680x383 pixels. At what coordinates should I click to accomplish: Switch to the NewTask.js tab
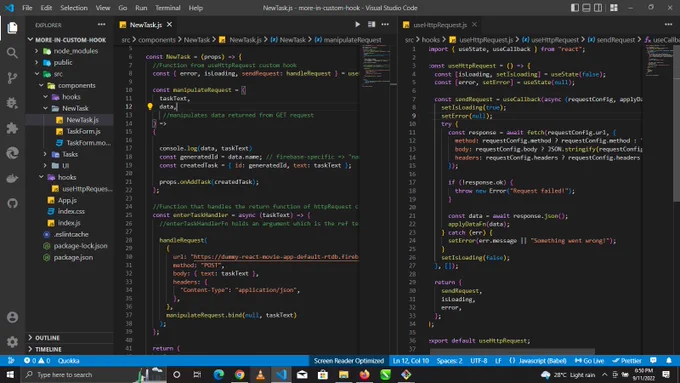pos(145,25)
